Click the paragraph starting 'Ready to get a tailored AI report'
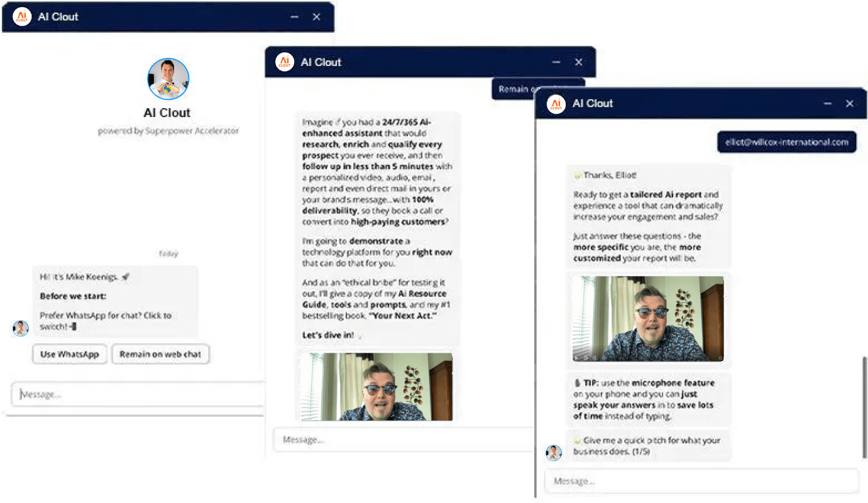 648,206
